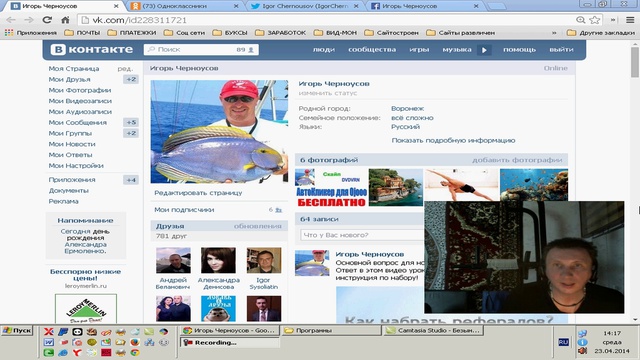Image resolution: width=640 pixels, height=360 pixels.
Task: Open the музыка header menu item
Action: click(x=457, y=49)
